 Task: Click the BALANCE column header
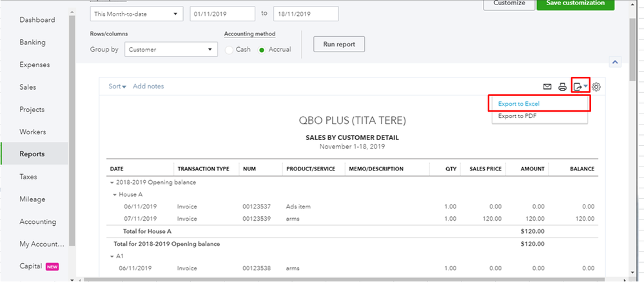(582, 169)
